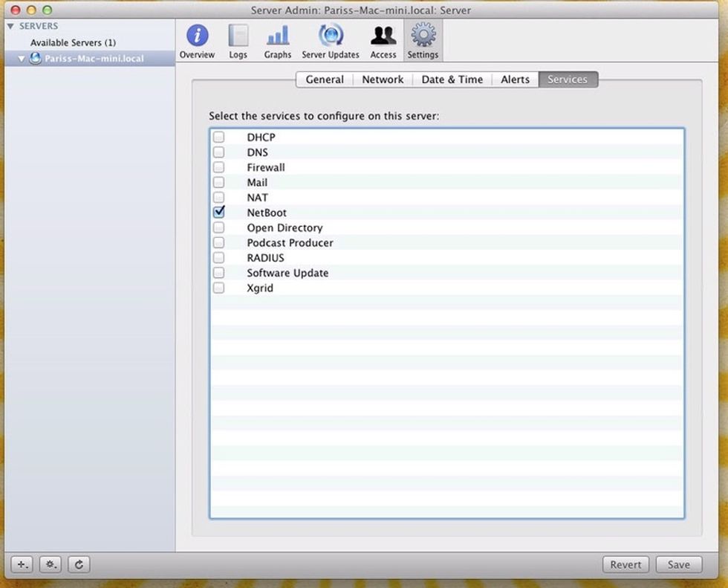This screenshot has width=728, height=588.
Task: Open the Overview toolbar icon
Action: [197, 41]
